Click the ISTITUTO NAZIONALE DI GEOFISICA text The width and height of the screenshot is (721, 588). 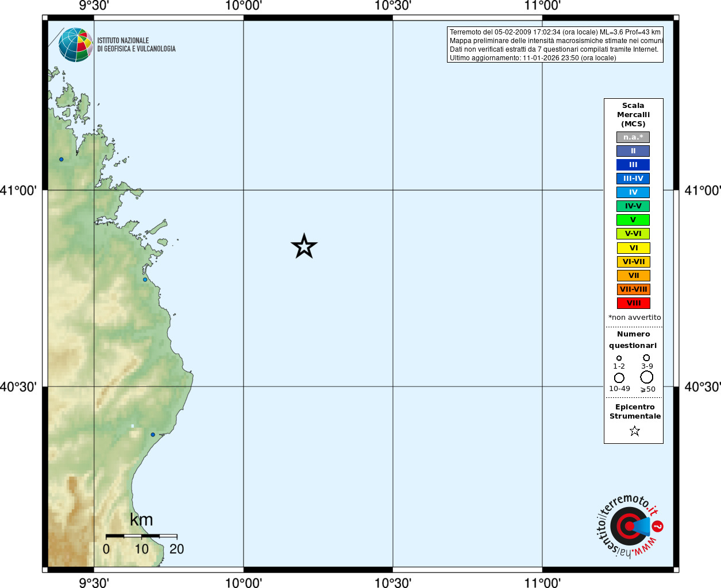[136, 45]
